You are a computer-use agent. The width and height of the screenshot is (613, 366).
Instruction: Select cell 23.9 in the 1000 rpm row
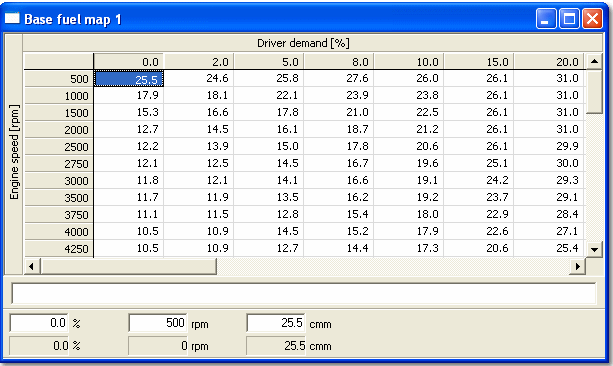coord(339,95)
